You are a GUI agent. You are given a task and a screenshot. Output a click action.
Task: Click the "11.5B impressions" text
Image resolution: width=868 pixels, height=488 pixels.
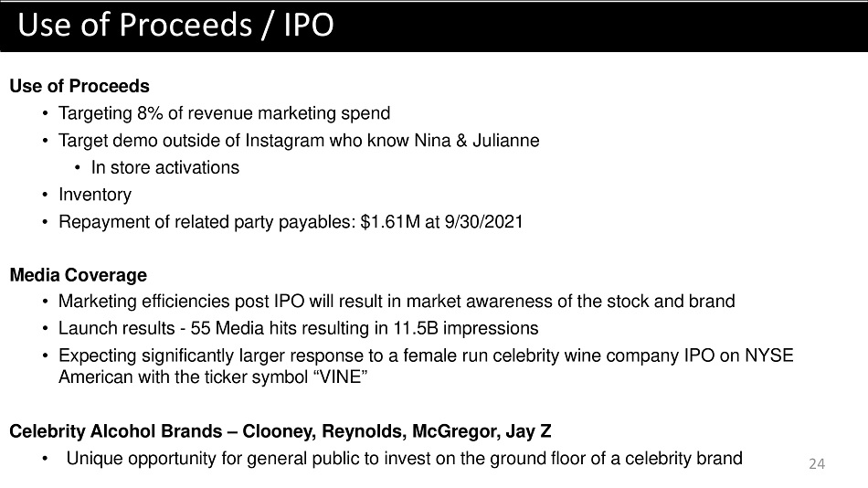466,328
